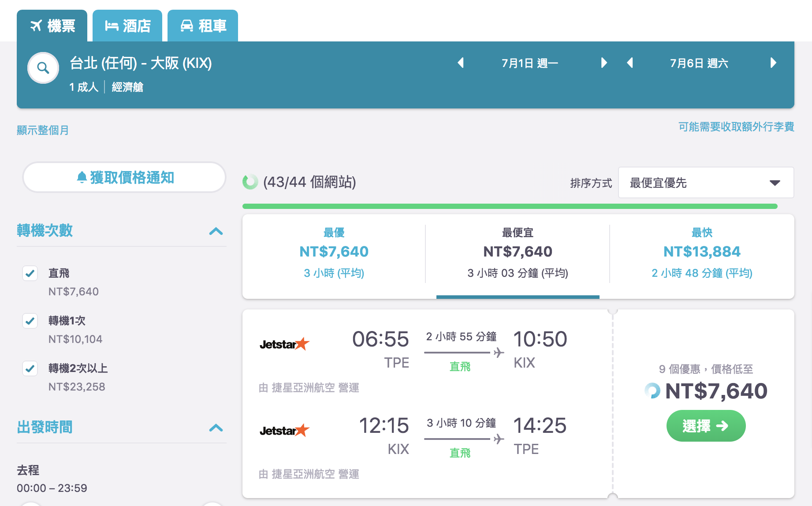Click the 排序方式 label
This screenshot has width=812, height=506.
[591, 183]
